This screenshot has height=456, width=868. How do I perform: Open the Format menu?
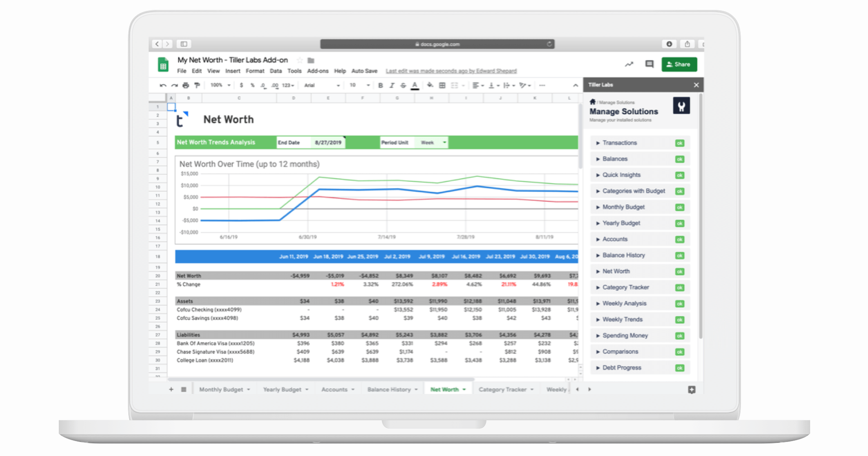(255, 71)
